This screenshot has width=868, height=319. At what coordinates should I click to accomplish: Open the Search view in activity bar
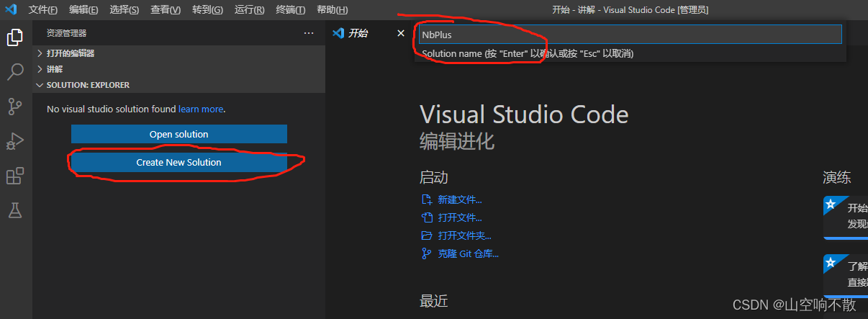pos(15,72)
